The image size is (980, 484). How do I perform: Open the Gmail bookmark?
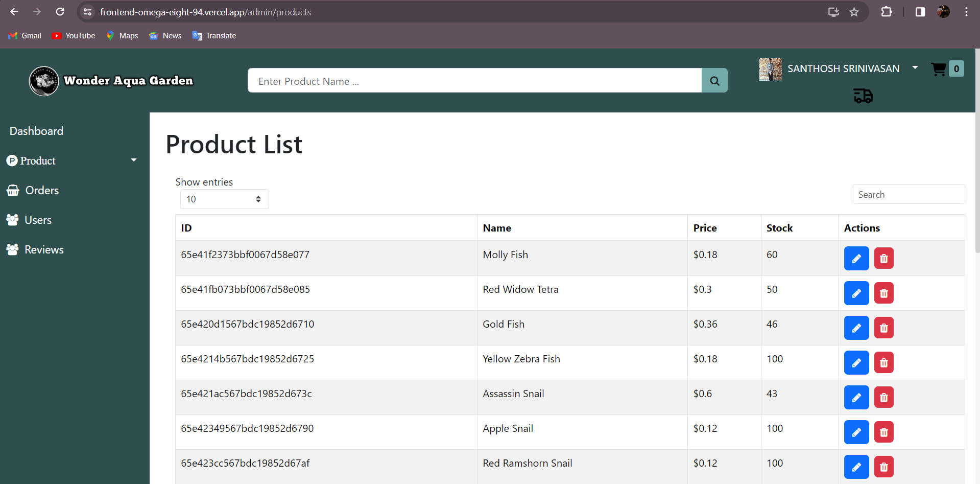pos(25,36)
